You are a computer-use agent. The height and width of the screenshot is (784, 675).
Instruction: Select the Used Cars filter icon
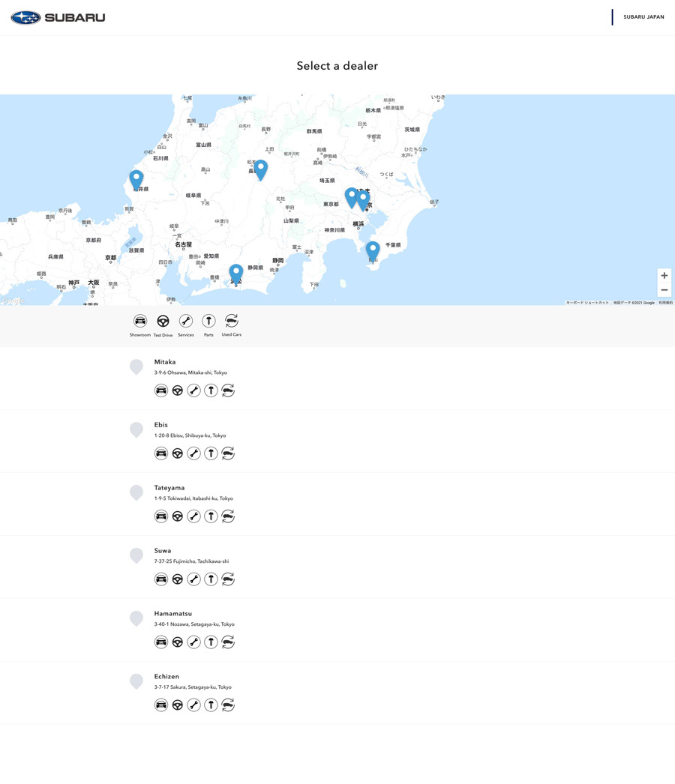231,321
